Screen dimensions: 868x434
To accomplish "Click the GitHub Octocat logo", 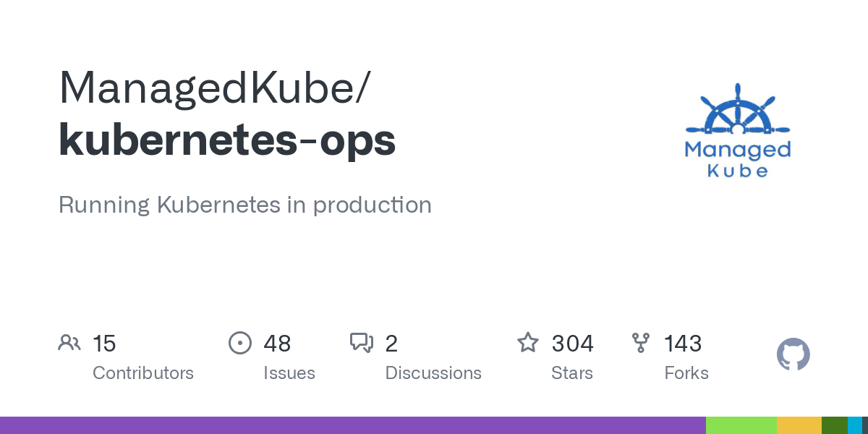I will tap(793, 355).
